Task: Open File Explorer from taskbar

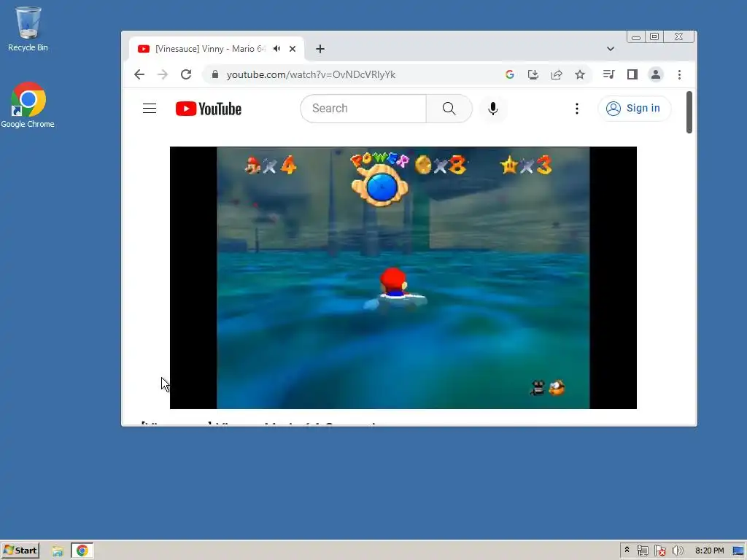Action: 58,551
